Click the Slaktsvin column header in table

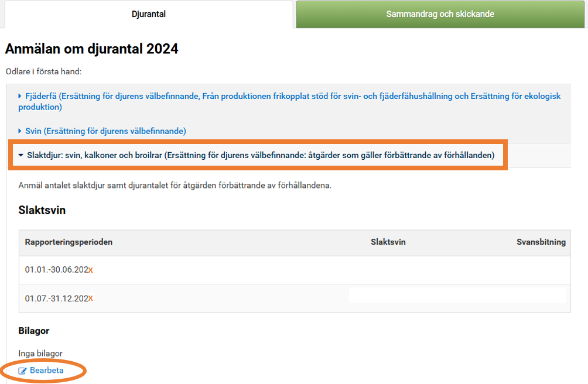388,242
